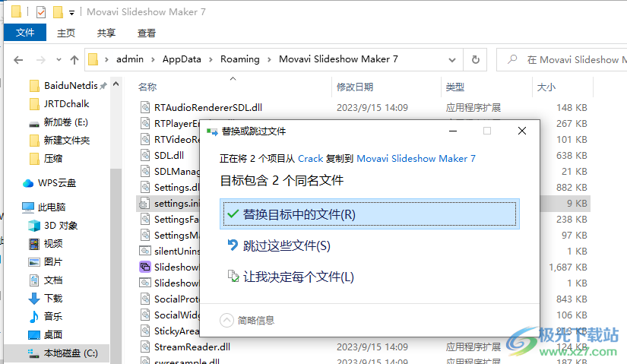Viewport: 627px width, 364px height.
Task: Click the Back navigation arrow
Action: 18,60
